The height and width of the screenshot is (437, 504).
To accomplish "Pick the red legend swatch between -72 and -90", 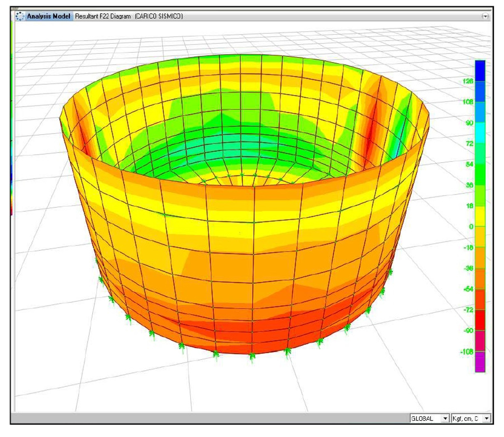I will (480, 320).
